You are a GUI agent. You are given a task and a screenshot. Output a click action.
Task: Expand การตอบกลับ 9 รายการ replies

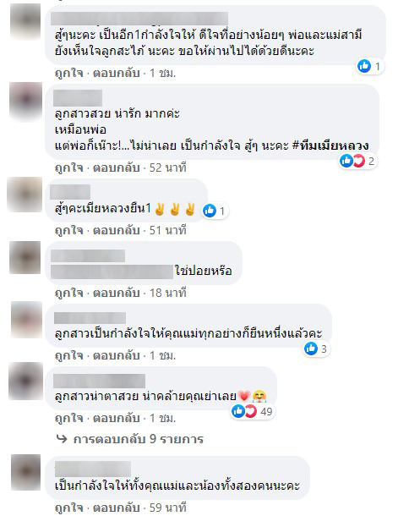(138, 439)
